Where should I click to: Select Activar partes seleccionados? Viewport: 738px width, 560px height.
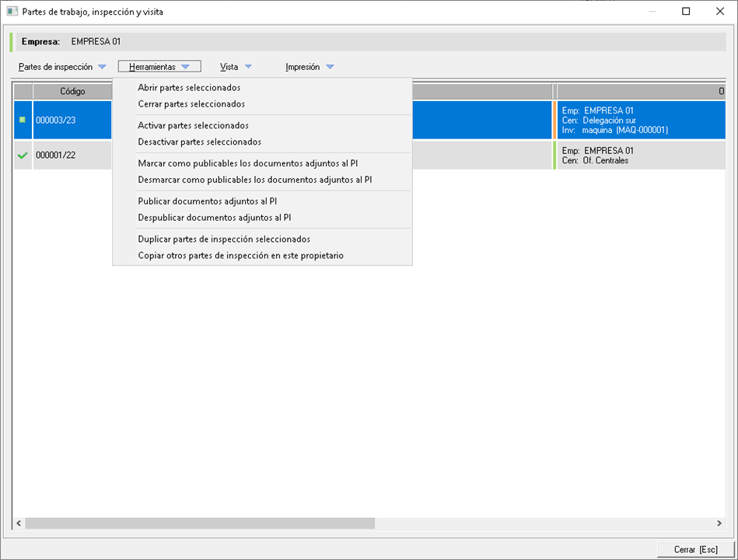click(193, 125)
